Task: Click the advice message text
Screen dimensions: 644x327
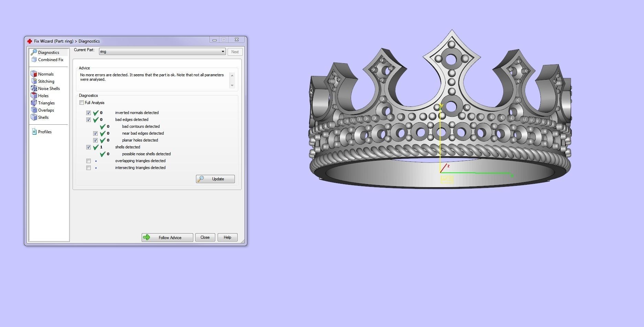Action: [x=152, y=77]
